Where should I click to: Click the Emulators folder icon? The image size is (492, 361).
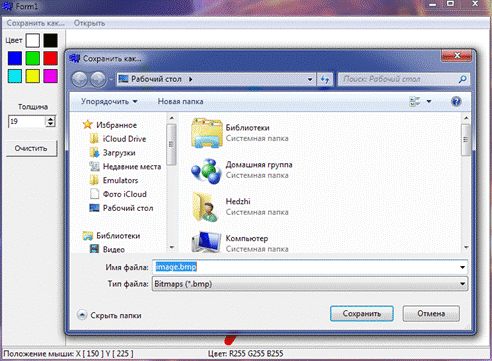coord(94,180)
